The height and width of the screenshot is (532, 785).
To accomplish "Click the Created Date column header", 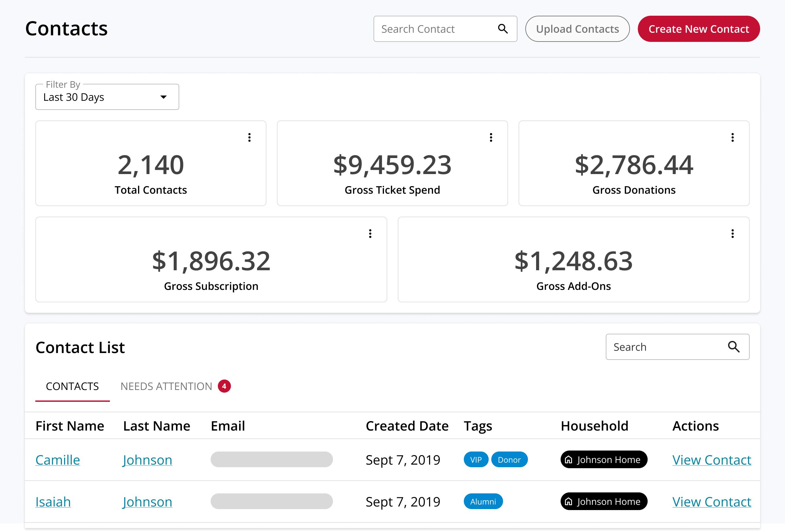I will [x=407, y=426].
